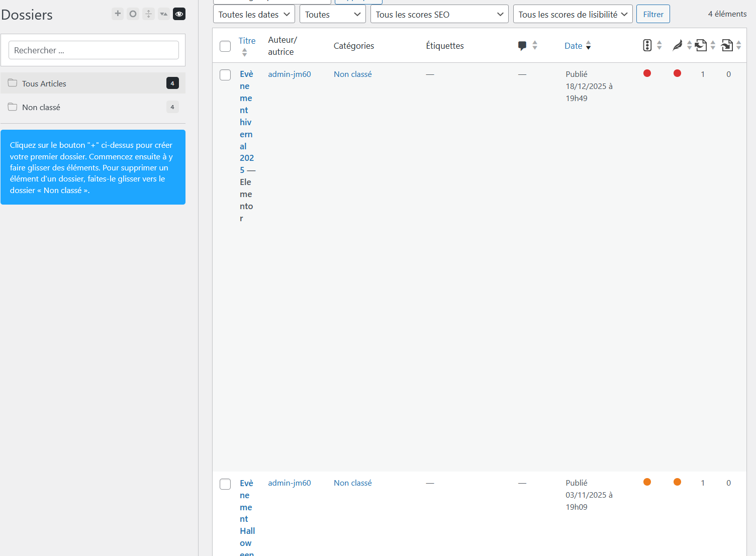Tick the checkbox for Evènement hivernal 2025 post
The height and width of the screenshot is (556, 756).
click(x=225, y=75)
